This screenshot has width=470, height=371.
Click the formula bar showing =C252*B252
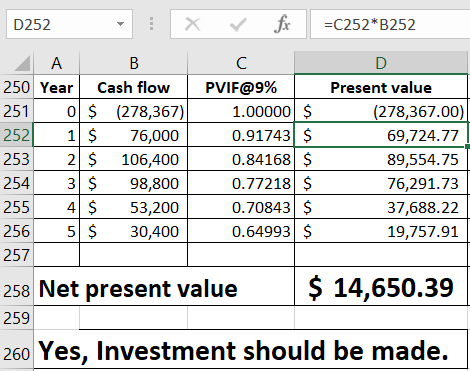(390, 24)
